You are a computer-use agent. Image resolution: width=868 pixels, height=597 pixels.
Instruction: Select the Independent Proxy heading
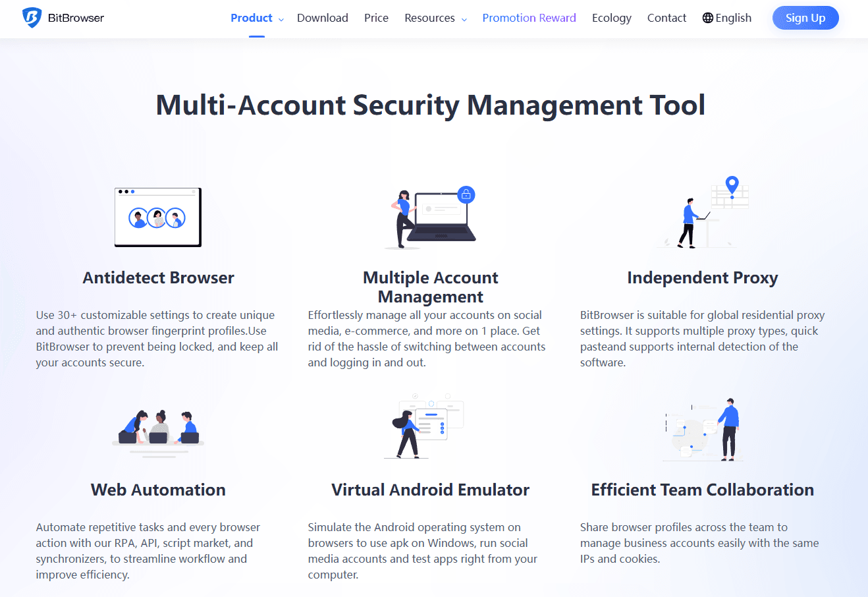(x=703, y=277)
